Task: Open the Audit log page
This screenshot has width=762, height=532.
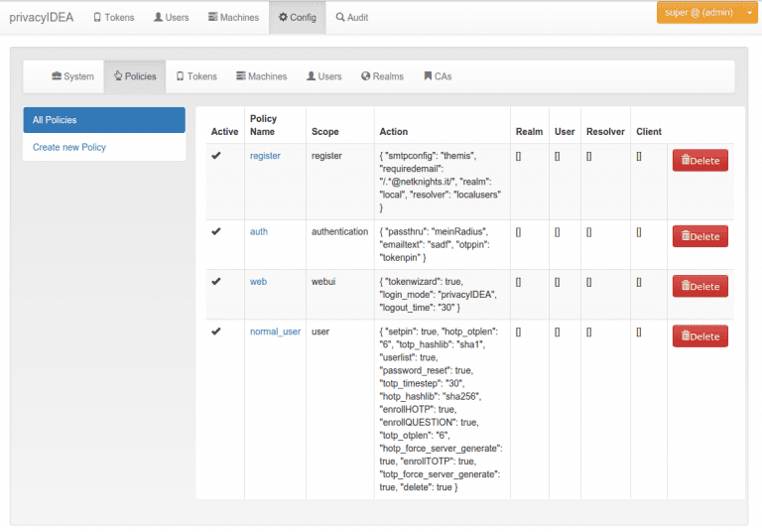Action: pyautogui.click(x=351, y=17)
